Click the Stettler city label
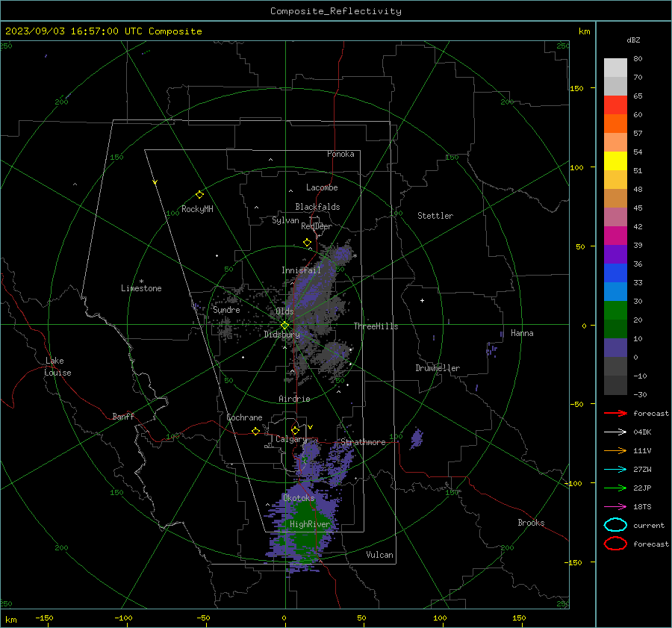Viewport: 672px width, 628px height. pos(435,216)
